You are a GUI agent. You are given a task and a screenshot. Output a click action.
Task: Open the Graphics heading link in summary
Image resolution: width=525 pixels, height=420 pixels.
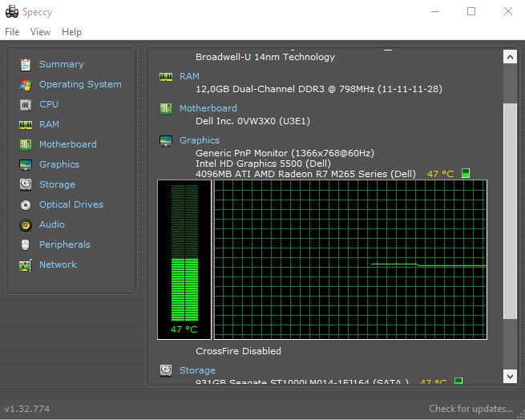tap(200, 140)
